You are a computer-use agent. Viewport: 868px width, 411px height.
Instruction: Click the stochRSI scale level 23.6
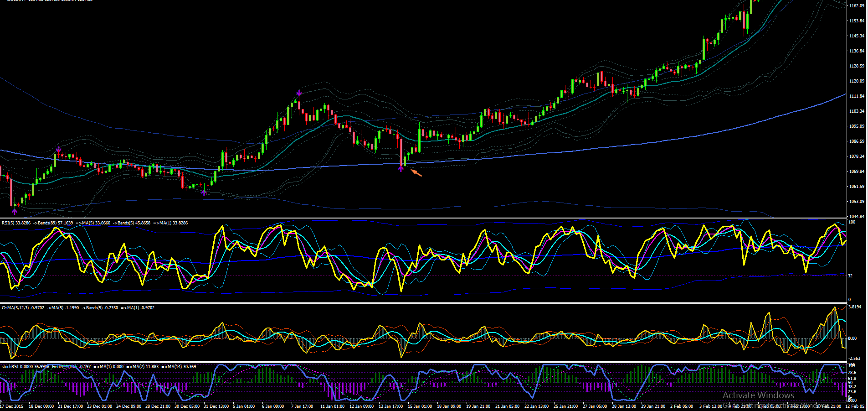pos(852,392)
